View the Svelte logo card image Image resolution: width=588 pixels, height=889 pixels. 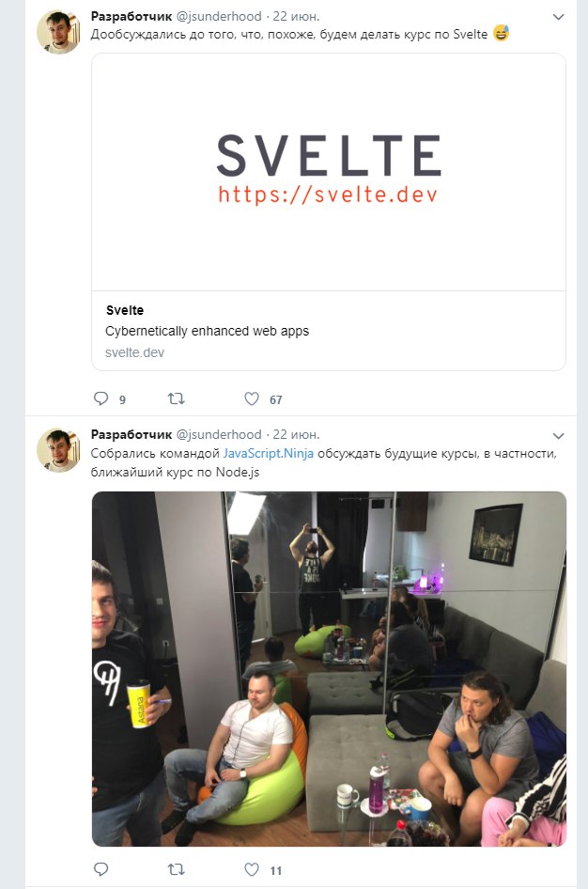click(329, 172)
